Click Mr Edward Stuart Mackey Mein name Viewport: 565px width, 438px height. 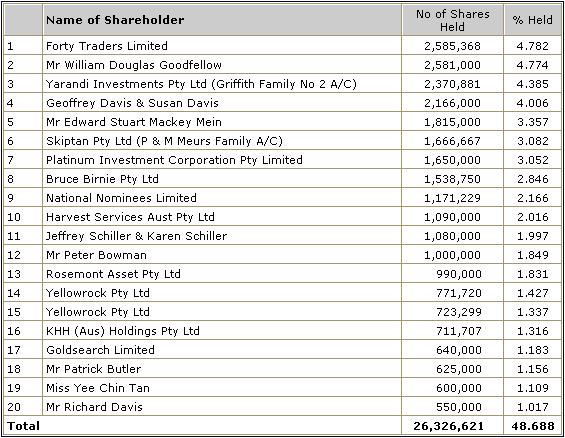(x=134, y=122)
